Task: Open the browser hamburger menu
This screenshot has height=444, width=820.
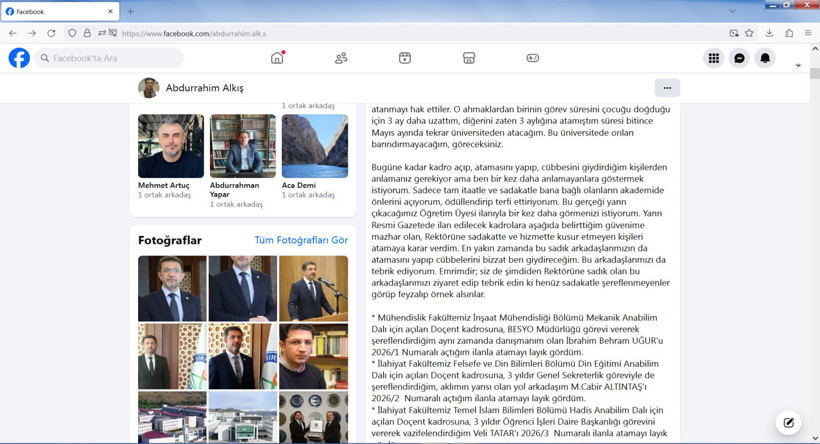Action: click(x=808, y=33)
